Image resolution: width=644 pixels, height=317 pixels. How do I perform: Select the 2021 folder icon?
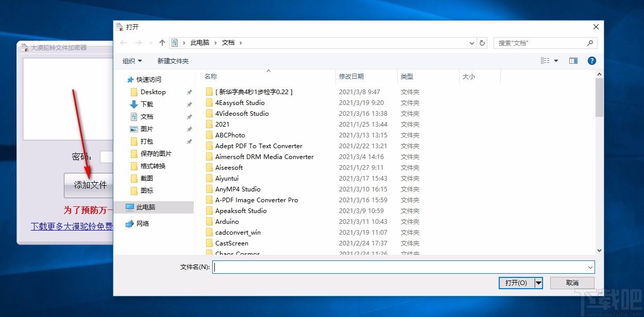coord(209,124)
